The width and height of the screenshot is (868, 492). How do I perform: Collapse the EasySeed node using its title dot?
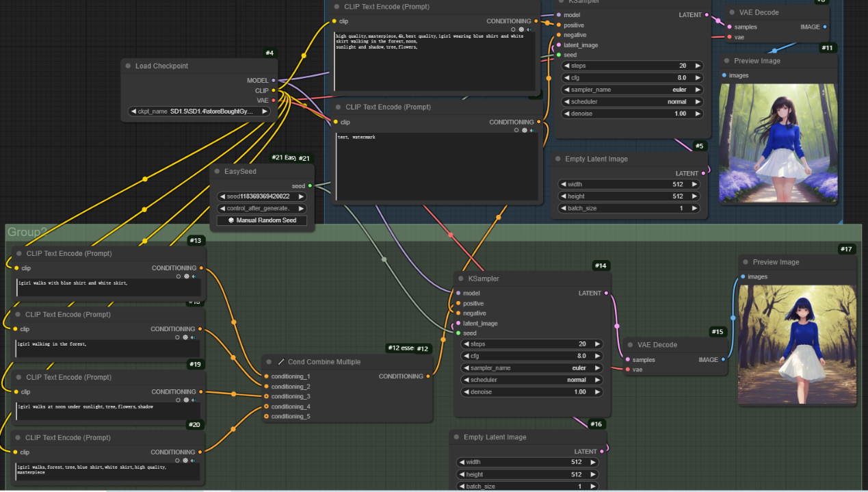point(218,172)
